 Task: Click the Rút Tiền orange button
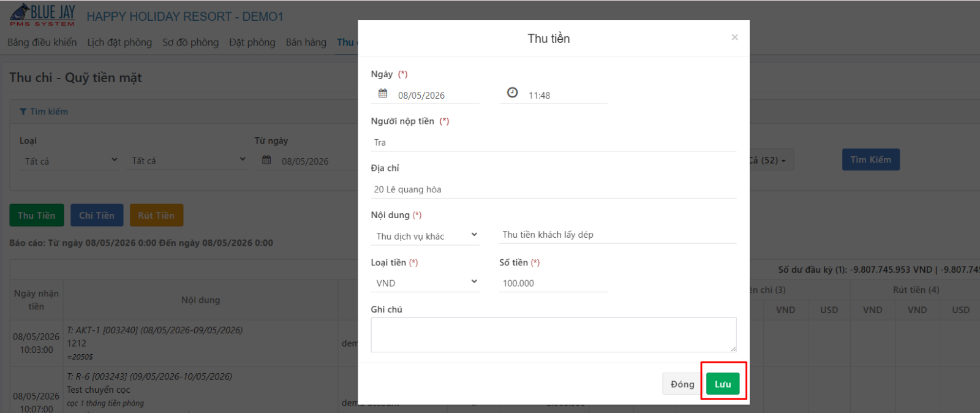pyautogui.click(x=156, y=215)
